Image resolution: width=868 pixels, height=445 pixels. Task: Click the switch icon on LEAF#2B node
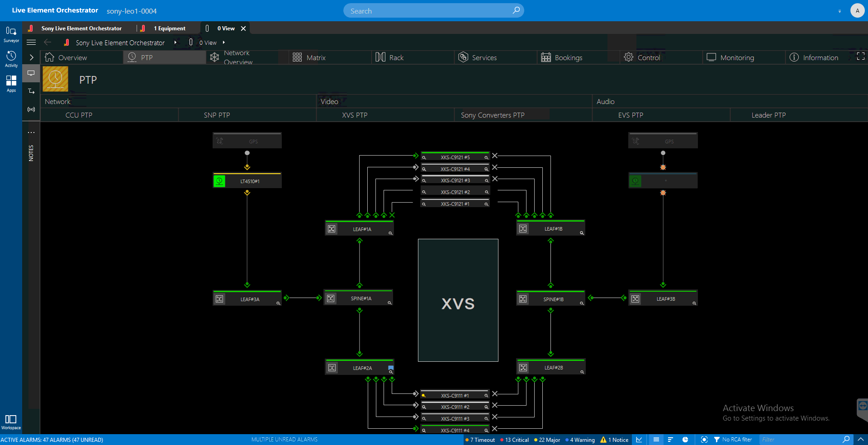[523, 368]
